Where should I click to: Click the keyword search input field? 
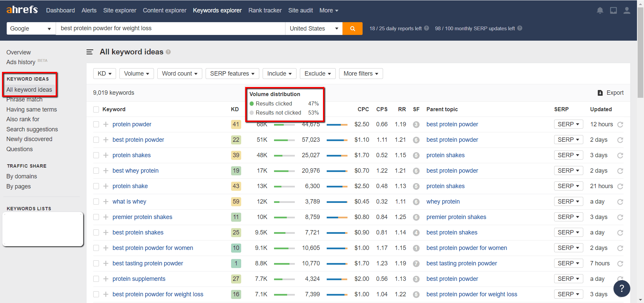pos(170,29)
